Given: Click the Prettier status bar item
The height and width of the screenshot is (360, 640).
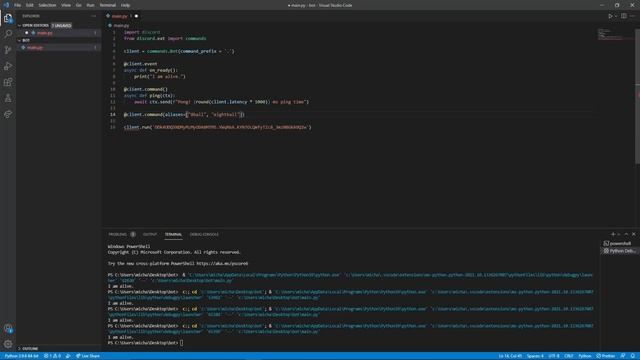Looking at the screenshot, I should click(x=606, y=356).
